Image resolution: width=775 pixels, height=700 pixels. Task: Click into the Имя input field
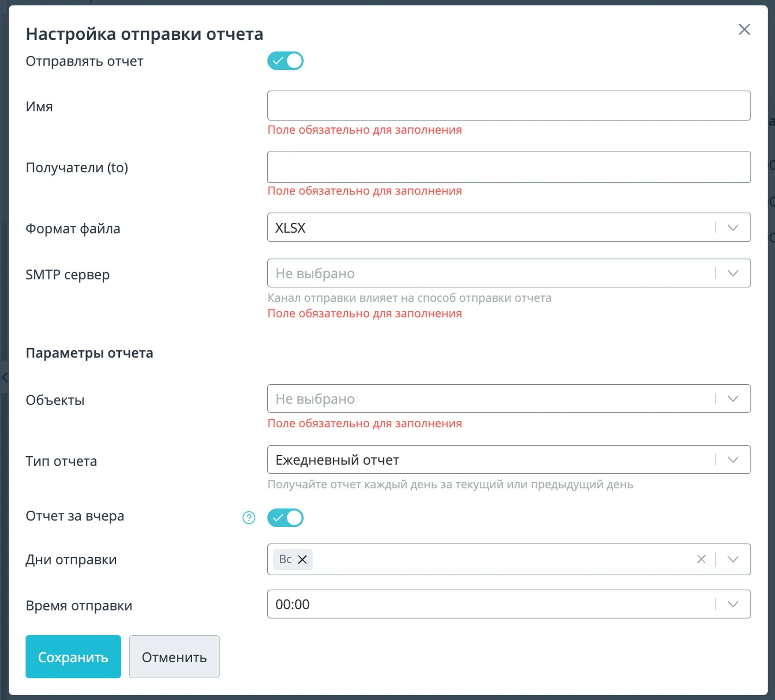tap(509, 106)
